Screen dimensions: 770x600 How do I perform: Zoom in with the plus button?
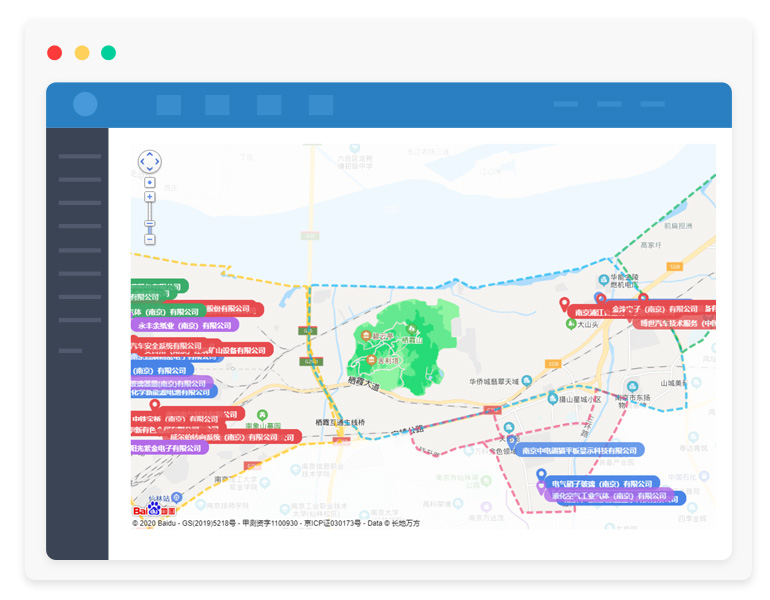[150, 197]
